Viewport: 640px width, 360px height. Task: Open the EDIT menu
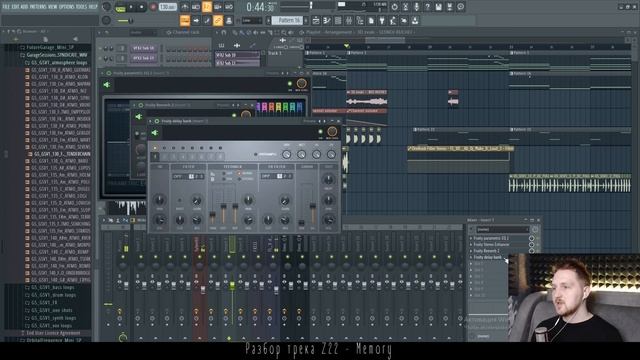[16, 7]
